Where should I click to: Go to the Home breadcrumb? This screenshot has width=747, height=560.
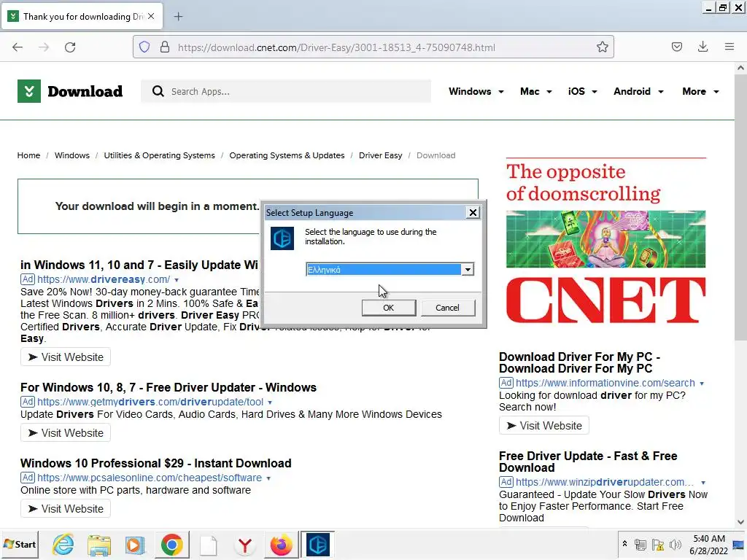28,155
